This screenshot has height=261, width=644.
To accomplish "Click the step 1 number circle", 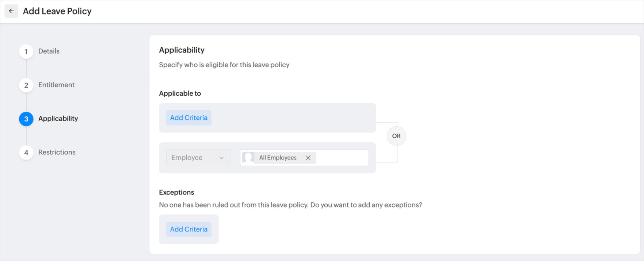I will (26, 52).
